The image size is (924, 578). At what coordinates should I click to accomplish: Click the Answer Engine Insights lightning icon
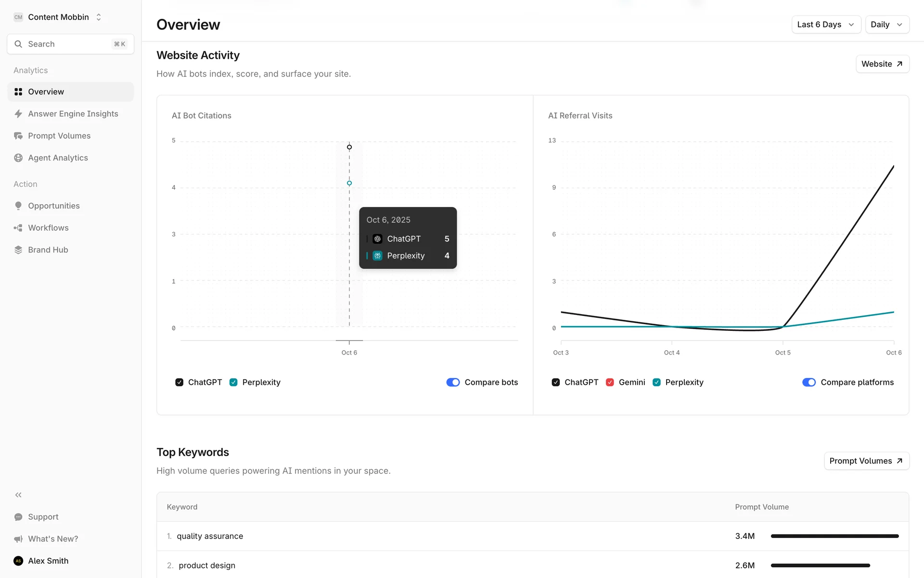point(18,114)
